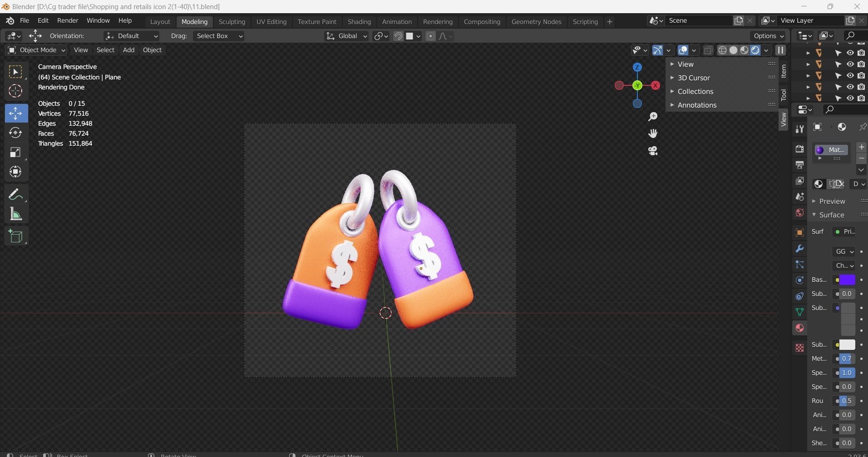This screenshot has width=868, height=457.
Task: Switch to the Geometry Nodes workspace tab
Action: click(x=536, y=22)
